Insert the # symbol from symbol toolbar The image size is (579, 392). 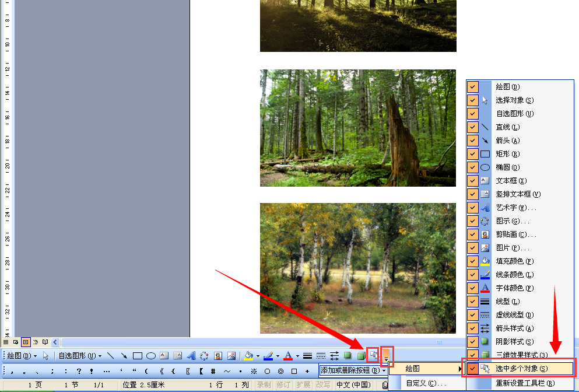click(213, 371)
